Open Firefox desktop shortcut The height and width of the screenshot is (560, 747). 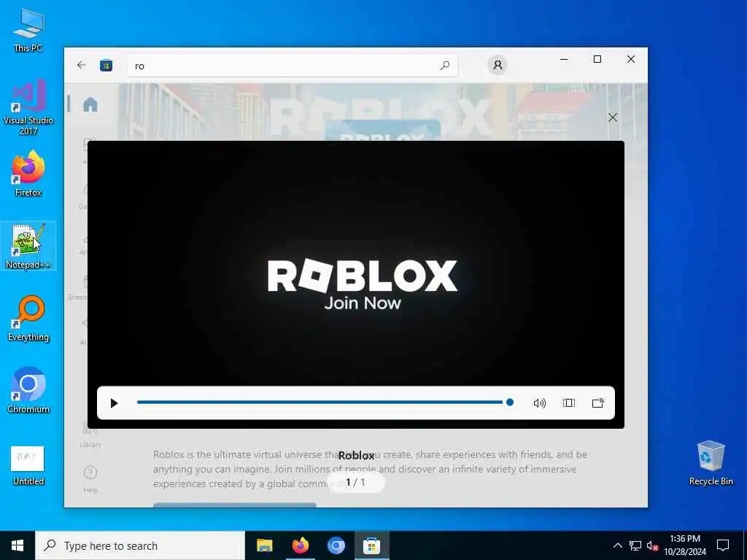click(x=28, y=174)
